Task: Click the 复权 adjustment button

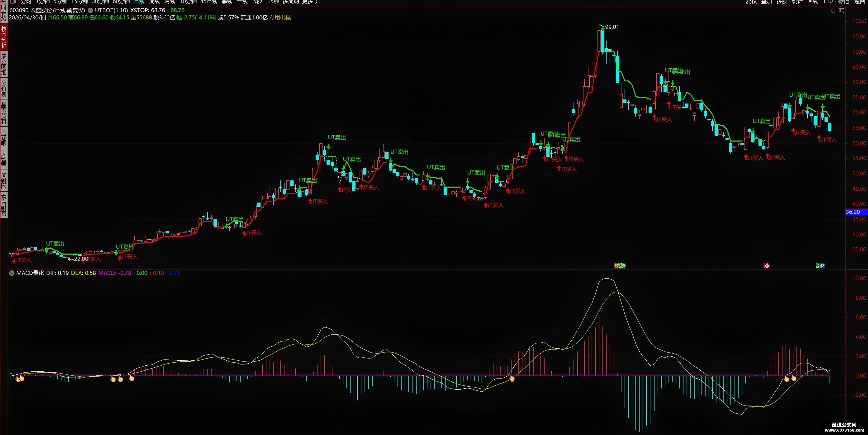Action: (x=751, y=2)
